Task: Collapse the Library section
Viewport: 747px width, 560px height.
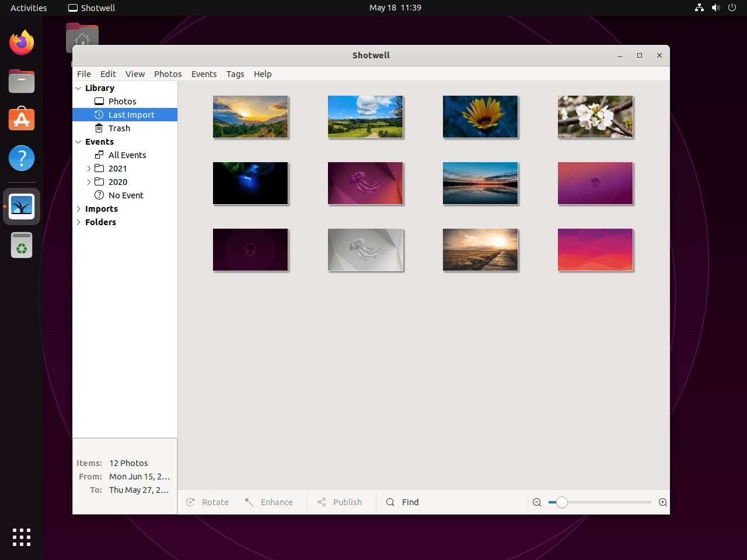Action: 79,88
